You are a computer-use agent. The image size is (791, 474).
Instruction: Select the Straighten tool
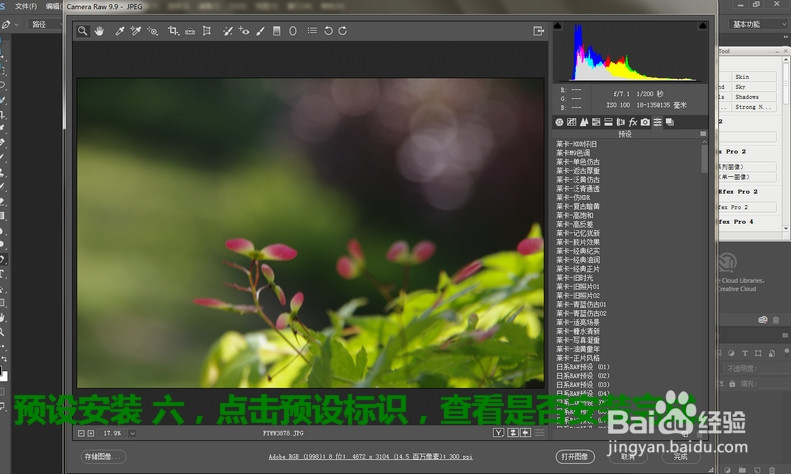pyautogui.click(x=190, y=31)
